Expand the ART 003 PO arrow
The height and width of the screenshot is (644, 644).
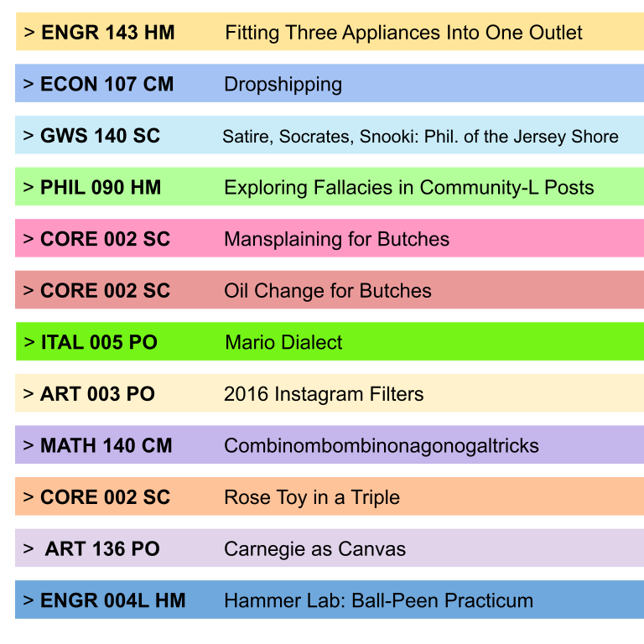point(29,394)
